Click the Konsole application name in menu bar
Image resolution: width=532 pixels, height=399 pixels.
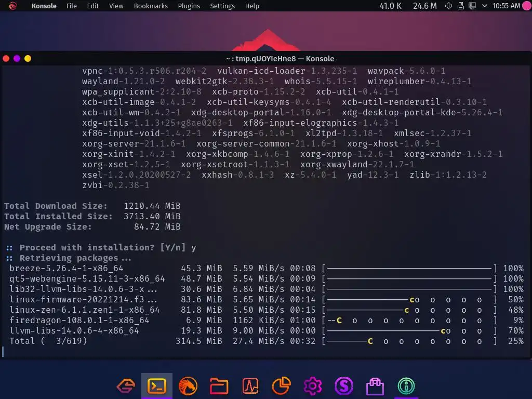(44, 6)
